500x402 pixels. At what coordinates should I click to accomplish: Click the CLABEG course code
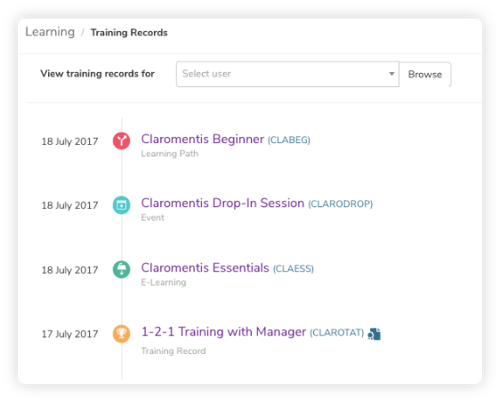tap(289, 140)
